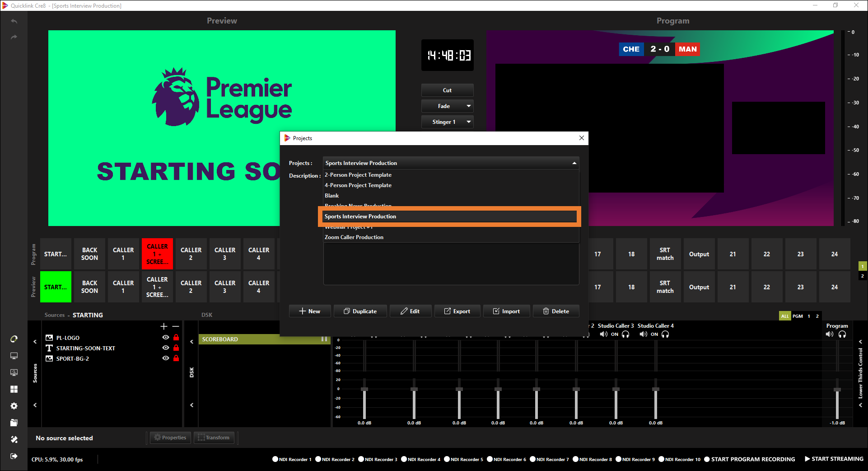
Task: Collapse the Projects combo box
Action: [574, 163]
